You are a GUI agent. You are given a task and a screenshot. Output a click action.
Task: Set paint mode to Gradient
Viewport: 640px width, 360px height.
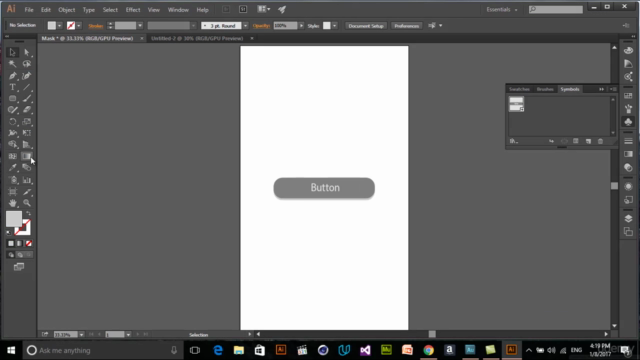(x=19, y=243)
